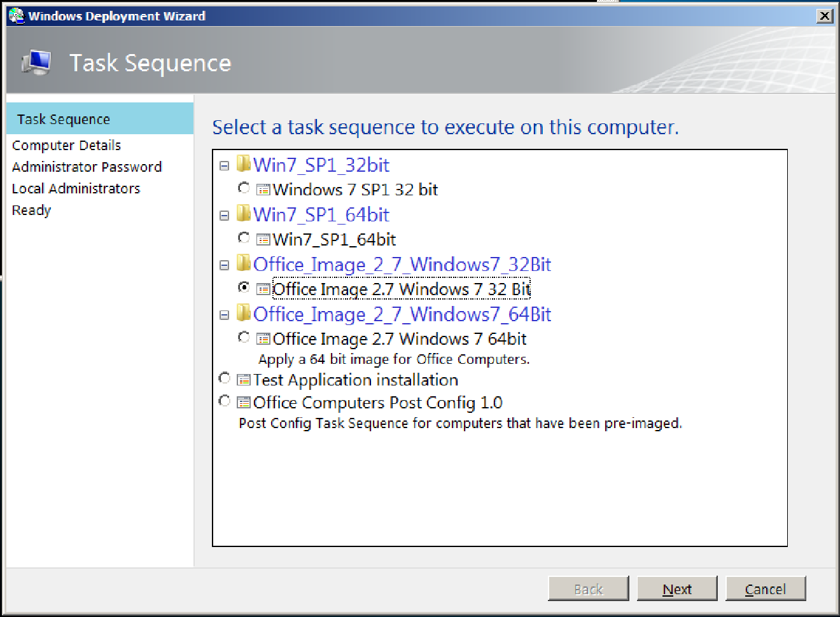Open the Computer Details wizard step

tap(66, 145)
